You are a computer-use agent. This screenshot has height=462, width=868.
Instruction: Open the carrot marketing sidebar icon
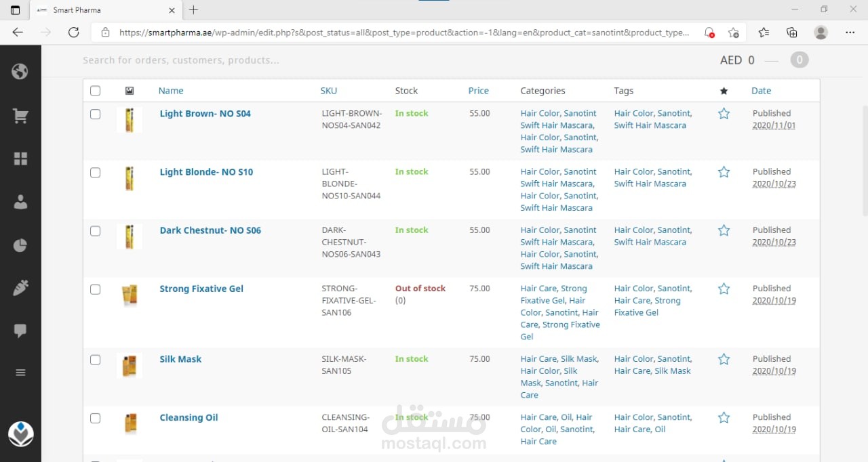coord(20,288)
